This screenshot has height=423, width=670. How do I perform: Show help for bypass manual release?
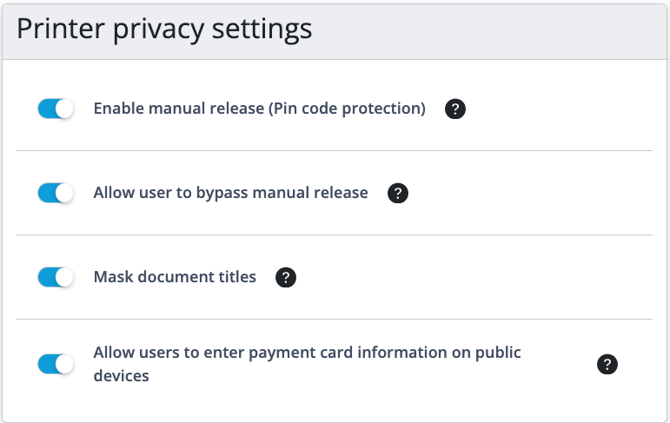coord(397,193)
